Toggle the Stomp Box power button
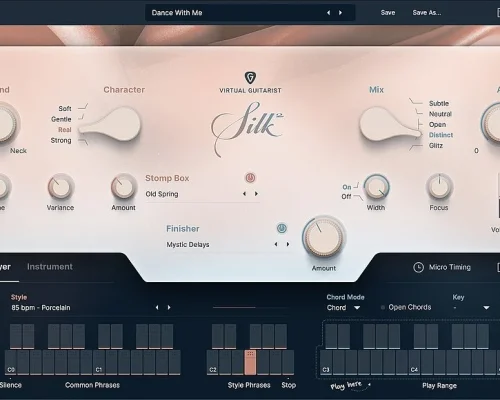This screenshot has width=500, height=400. (250, 178)
